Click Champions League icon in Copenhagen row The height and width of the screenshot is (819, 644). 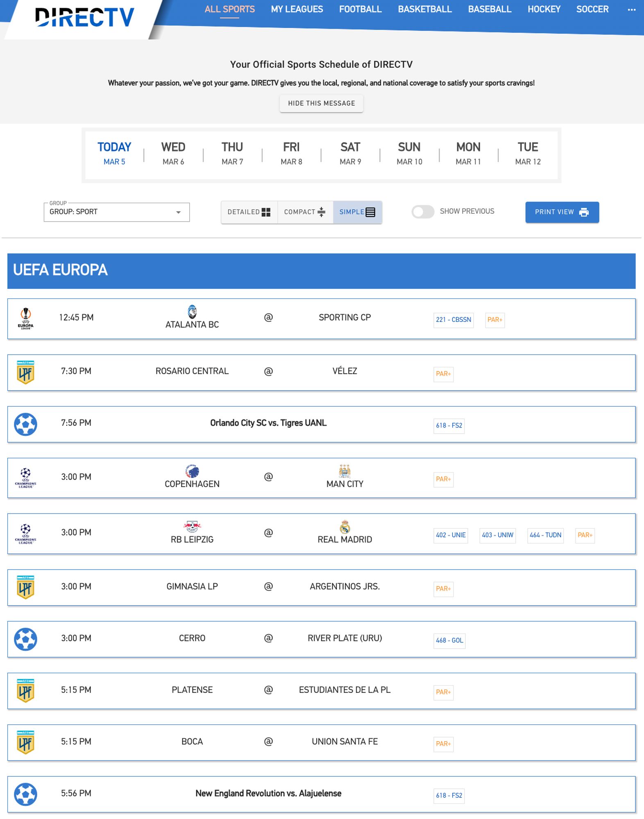25,478
